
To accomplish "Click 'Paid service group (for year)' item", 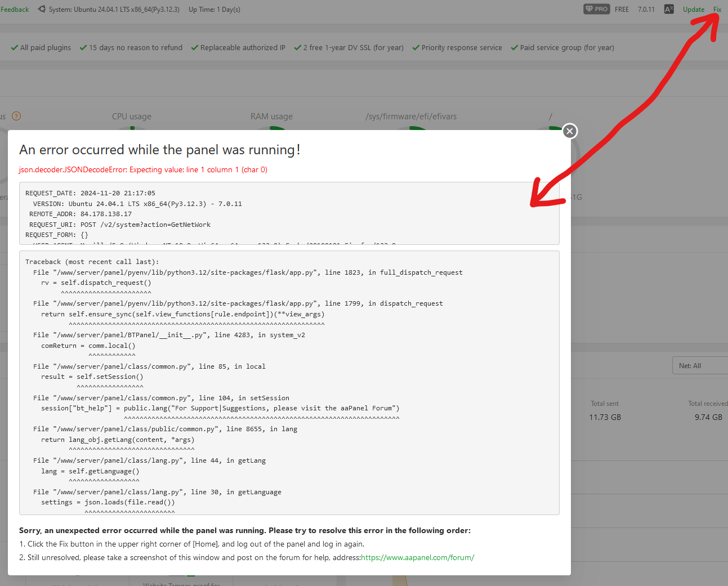I will (562, 48).
